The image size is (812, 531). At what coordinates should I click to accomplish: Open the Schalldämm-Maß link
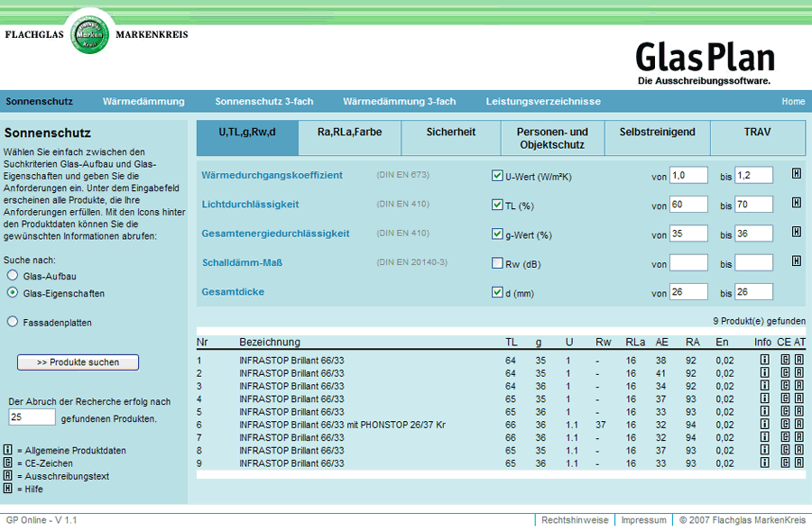tap(243, 262)
